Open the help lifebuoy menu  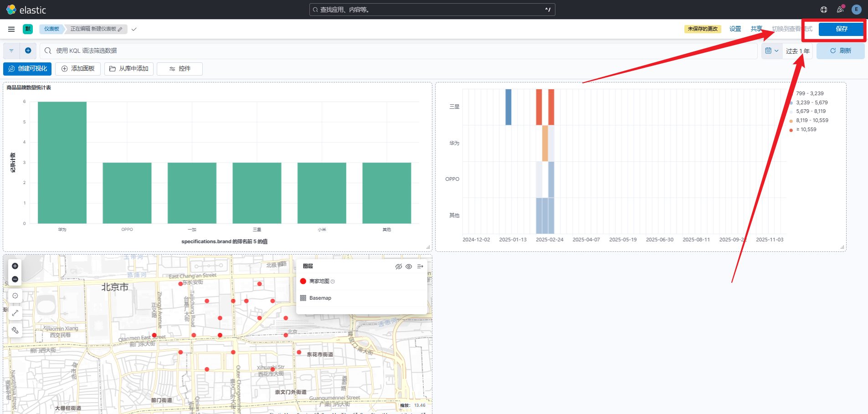tap(824, 10)
